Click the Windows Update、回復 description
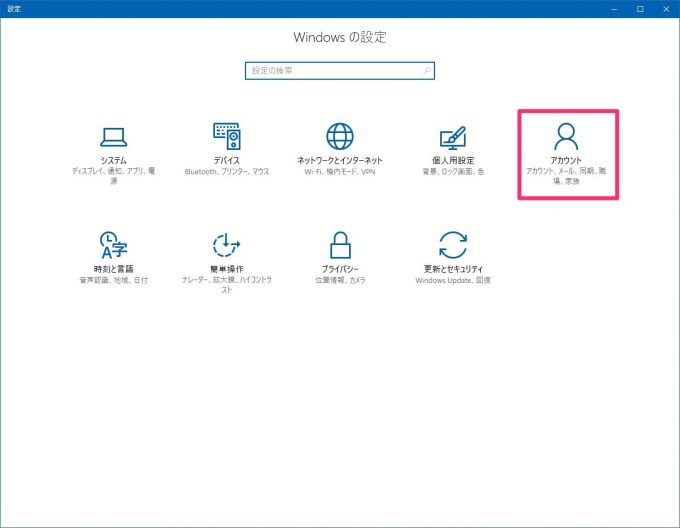680x528 pixels. (x=453, y=280)
